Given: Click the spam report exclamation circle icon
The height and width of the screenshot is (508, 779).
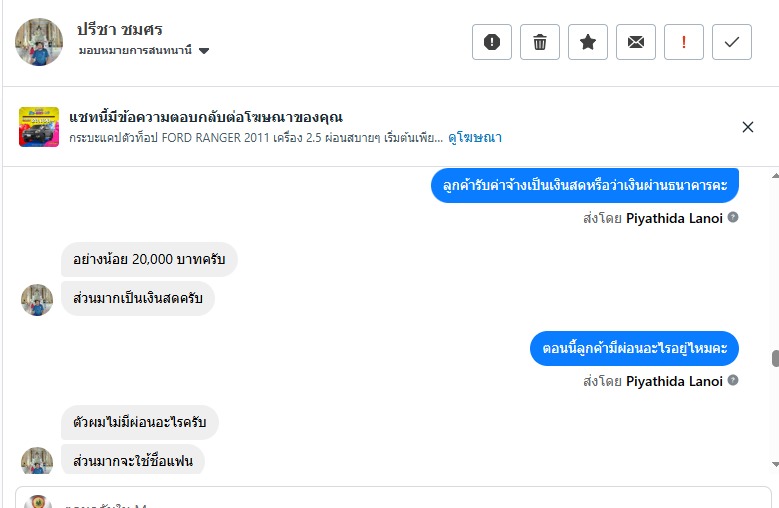Looking at the screenshot, I should pos(492,42).
